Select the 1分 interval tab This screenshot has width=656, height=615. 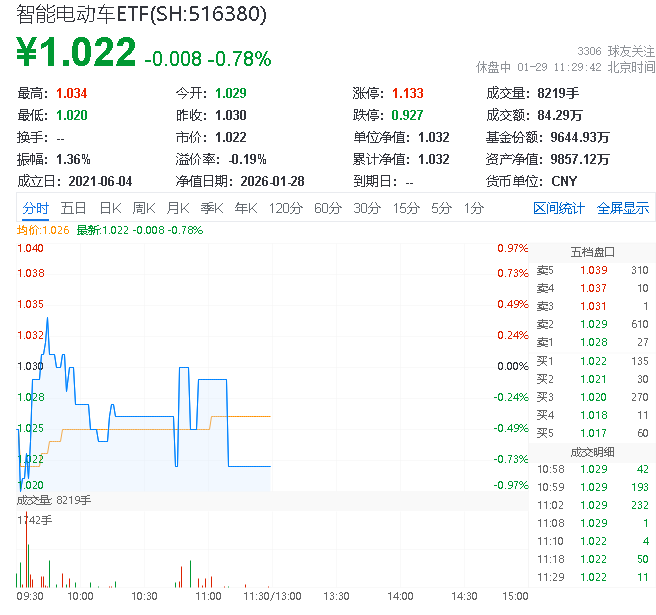coord(473,208)
